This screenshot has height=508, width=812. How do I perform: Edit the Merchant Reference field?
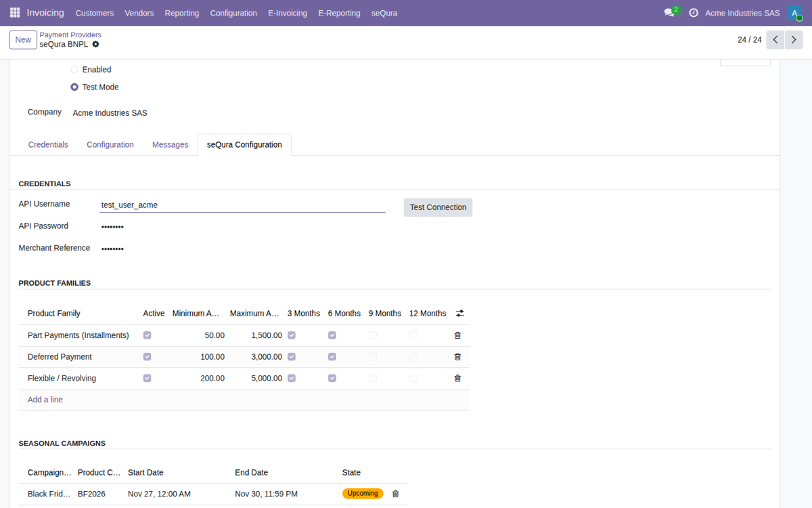click(x=242, y=249)
